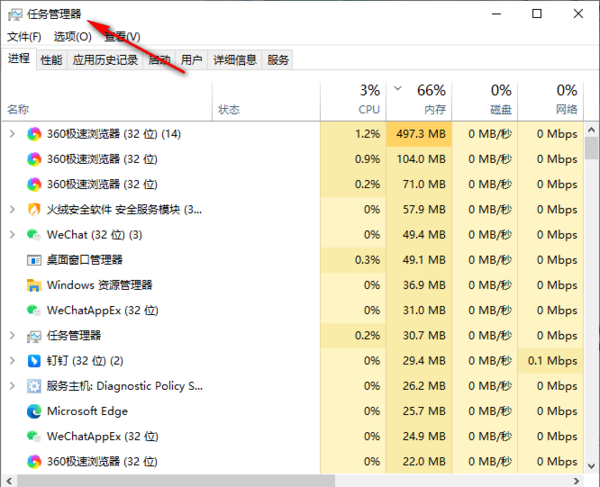Click the Task Manager title bar icon
Viewport: 600px width, 487px height.
click(x=15, y=15)
